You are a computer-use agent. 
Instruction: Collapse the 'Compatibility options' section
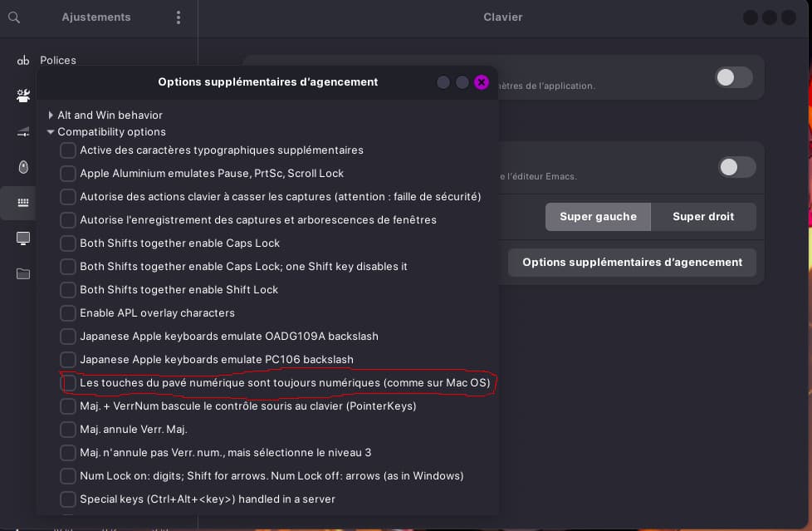(51, 132)
